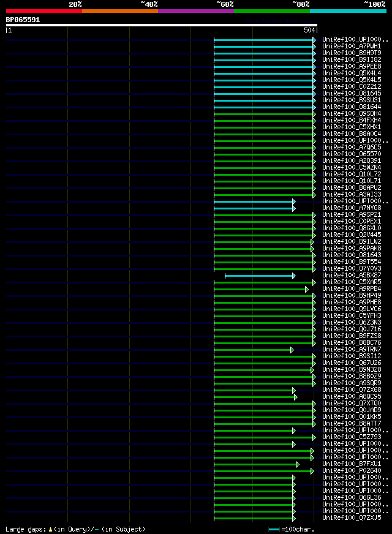
Task: Click the orange ~40% identity legend segment
Action: (120, 11)
